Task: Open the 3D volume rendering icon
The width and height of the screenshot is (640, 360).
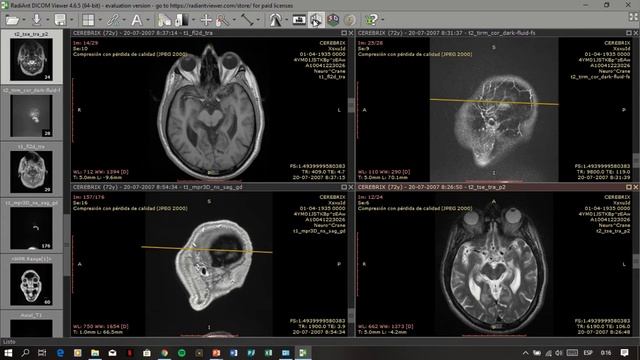Action: click(x=333, y=20)
